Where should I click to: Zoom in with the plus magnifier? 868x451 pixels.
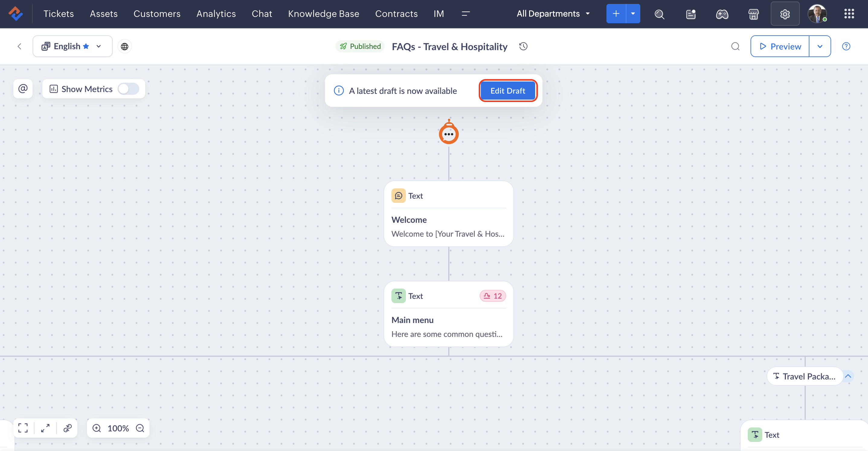[x=97, y=428]
